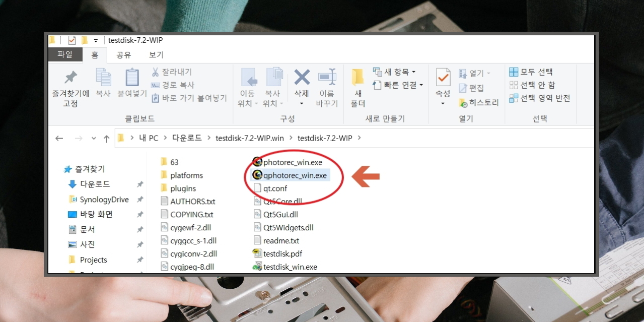Click 다운로드 in the address bar
Screen dimensions: 644x322
(187, 138)
